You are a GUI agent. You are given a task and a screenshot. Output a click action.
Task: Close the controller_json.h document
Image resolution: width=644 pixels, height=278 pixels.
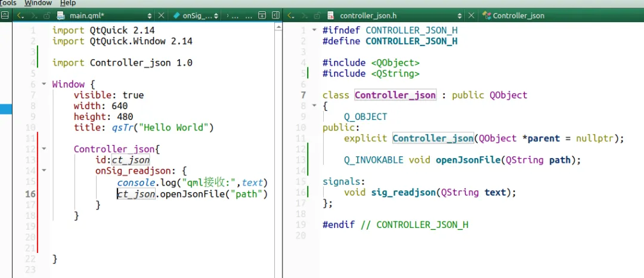(x=472, y=16)
